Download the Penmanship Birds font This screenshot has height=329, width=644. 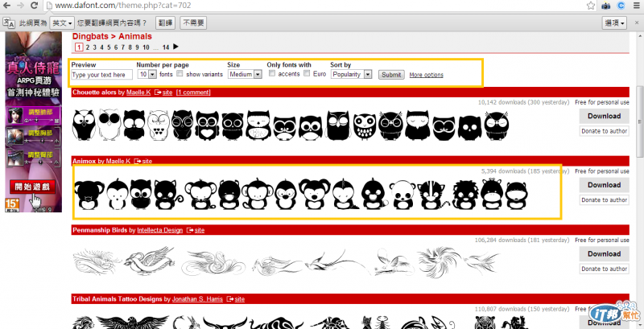point(605,254)
